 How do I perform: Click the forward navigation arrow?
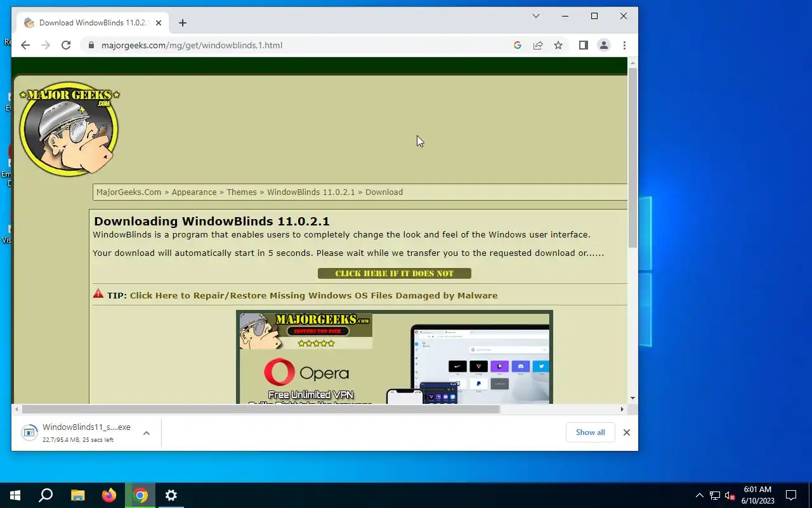coord(46,45)
